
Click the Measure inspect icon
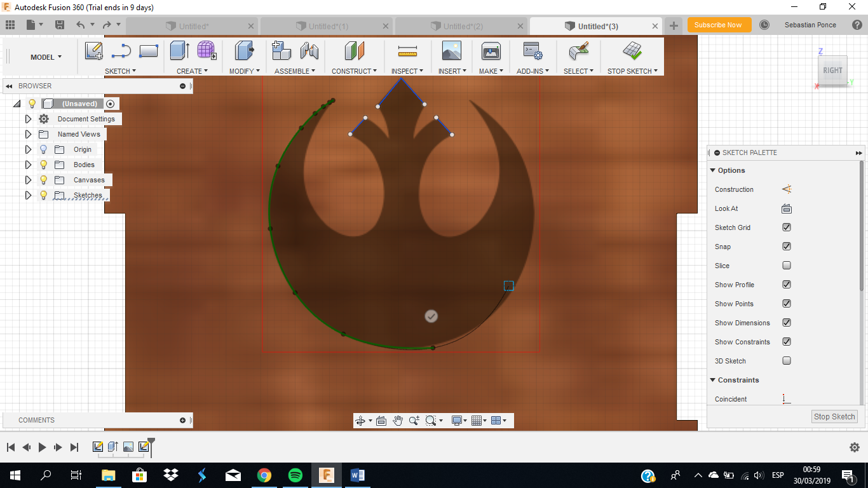coord(407,51)
